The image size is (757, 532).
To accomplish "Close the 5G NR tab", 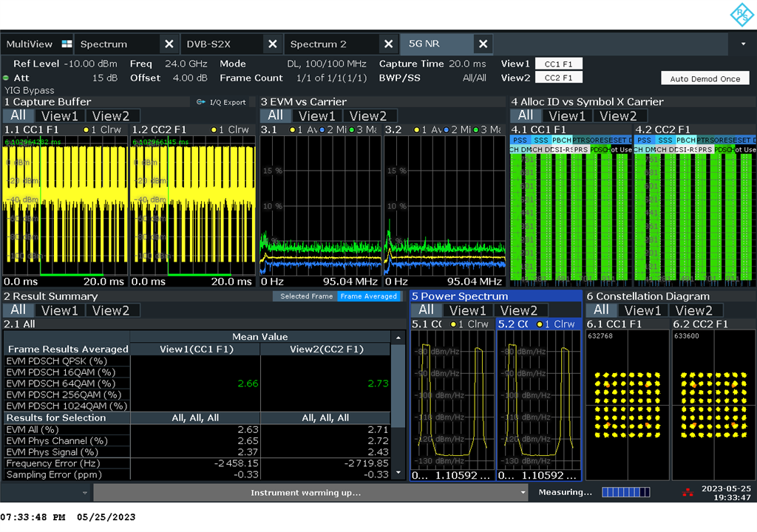I will [483, 44].
